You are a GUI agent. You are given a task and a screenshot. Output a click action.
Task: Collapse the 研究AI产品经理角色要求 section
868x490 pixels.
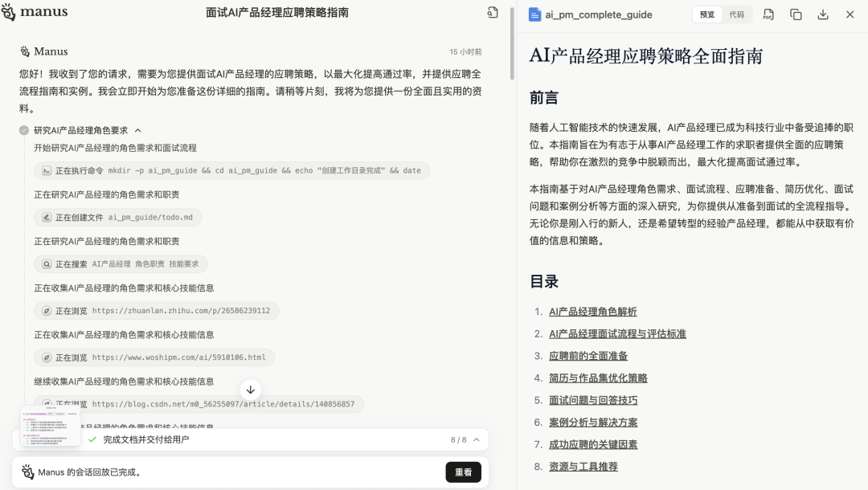138,129
